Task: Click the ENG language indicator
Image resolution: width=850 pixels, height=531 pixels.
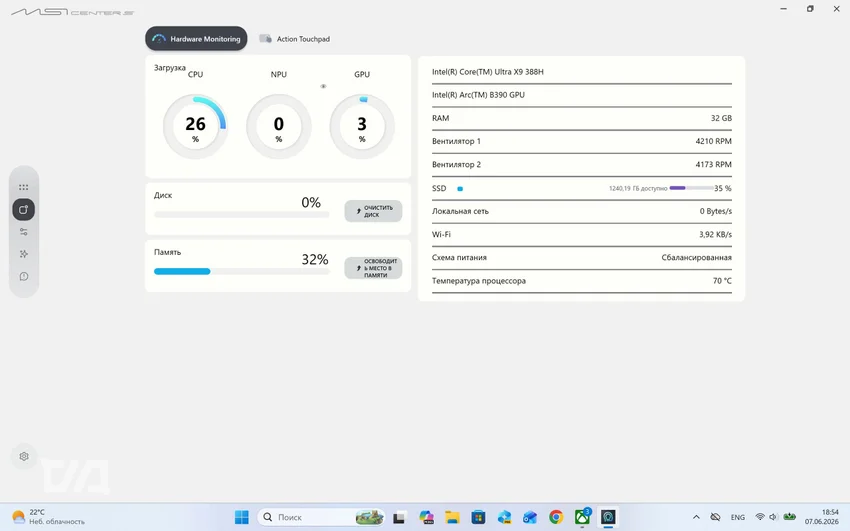Action: [x=738, y=517]
